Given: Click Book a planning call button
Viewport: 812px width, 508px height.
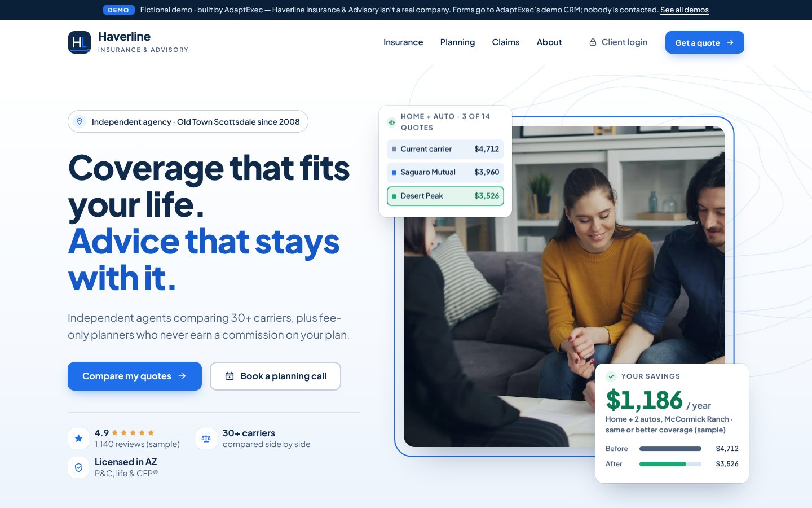Looking at the screenshot, I should (275, 376).
